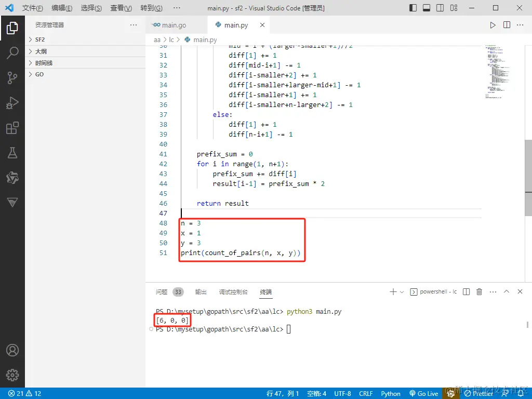This screenshot has width=532, height=399.
Task: Expand the GO section in Explorer
Action: click(86, 74)
